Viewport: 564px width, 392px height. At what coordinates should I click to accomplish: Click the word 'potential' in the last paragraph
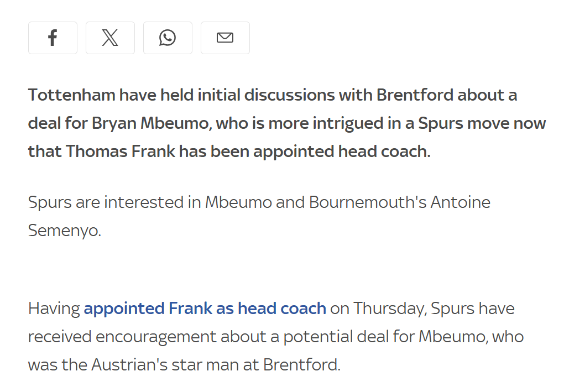pyautogui.click(x=318, y=337)
